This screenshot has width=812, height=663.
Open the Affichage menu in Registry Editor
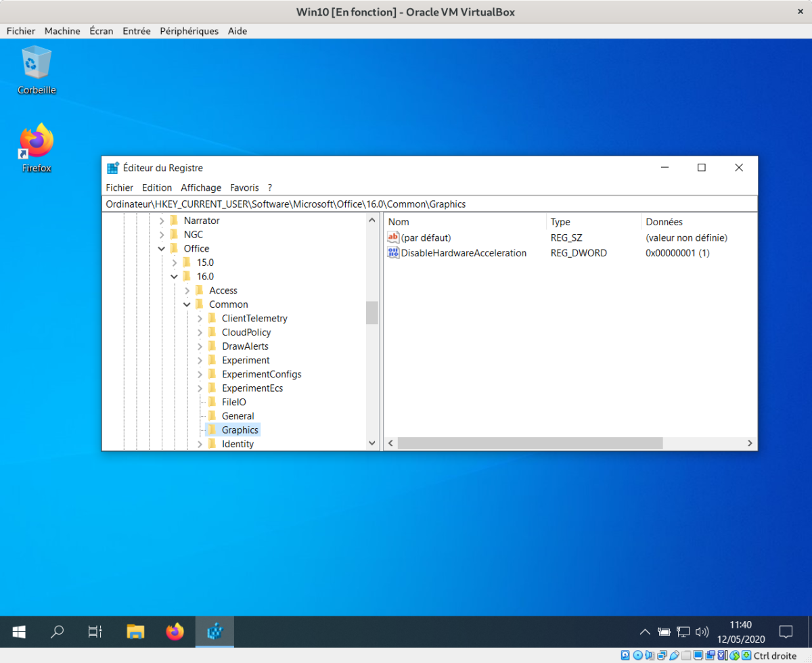(x=200, y=187)
